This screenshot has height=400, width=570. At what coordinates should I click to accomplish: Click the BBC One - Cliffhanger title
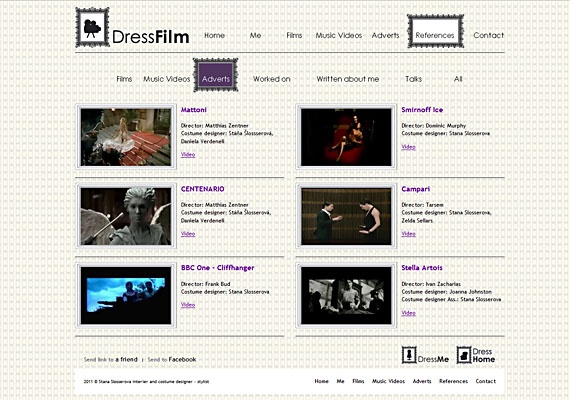pos(217,268)
